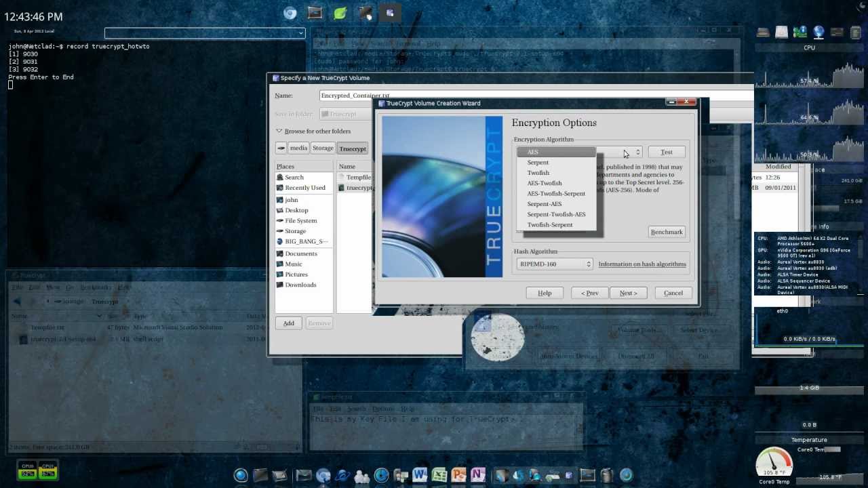Open the top-left panel dropdown box
This screenshot has height=488, width=868.
coord(205,33)
